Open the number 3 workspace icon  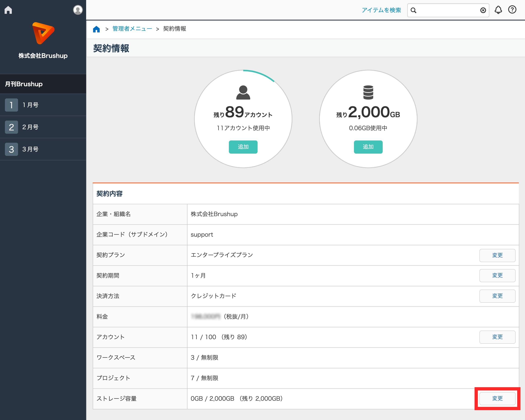click(11, 149)
